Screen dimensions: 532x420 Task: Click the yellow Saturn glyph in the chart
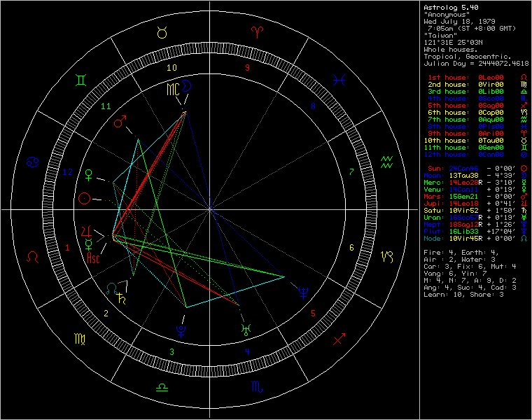point(121,298)
